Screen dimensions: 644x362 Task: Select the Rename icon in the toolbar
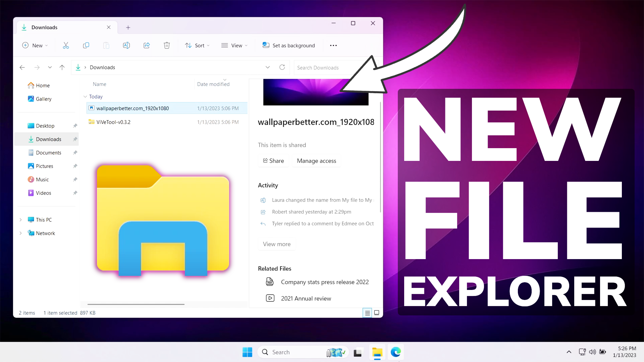tap(126, 45)
